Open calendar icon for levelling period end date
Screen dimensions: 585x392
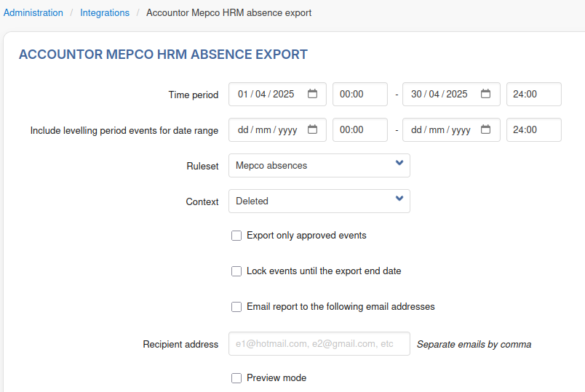pyautogui.click(x=485, y=129)
